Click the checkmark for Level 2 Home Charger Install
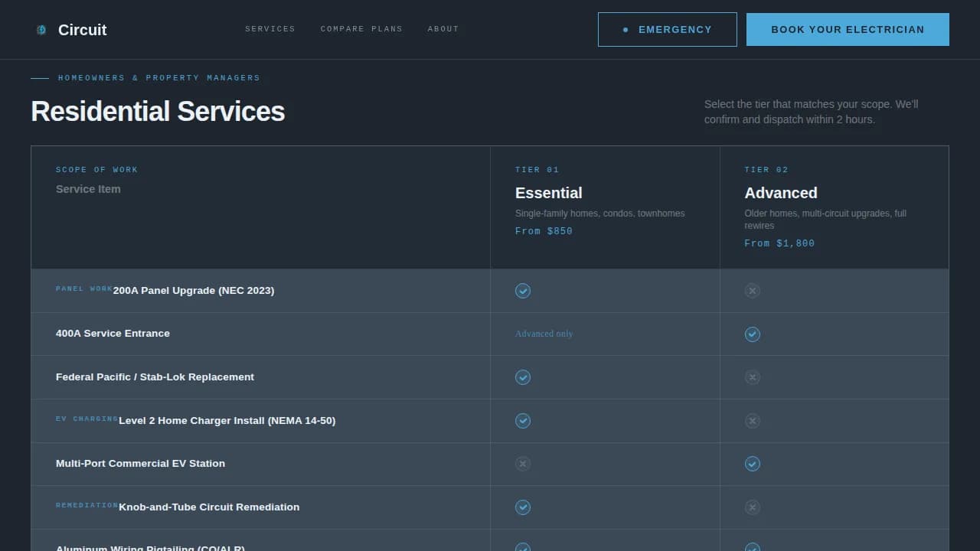Viewport: 980px width, 551px height. pos(523,421)
